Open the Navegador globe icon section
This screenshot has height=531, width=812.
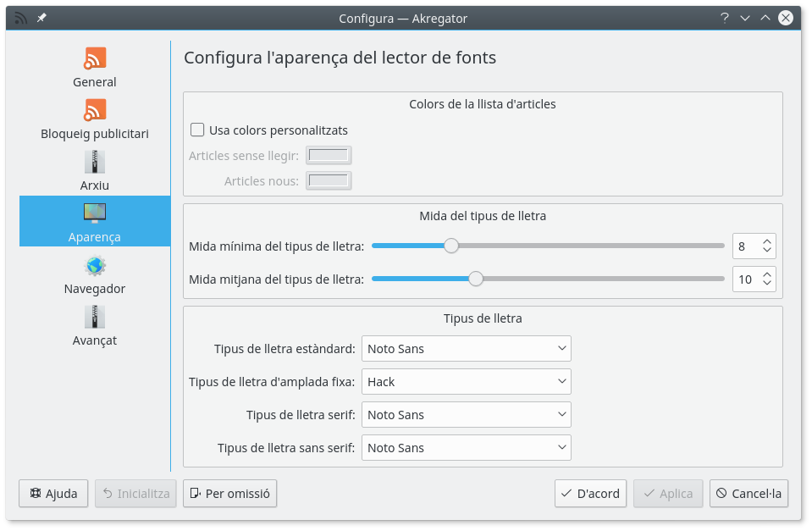95,266
